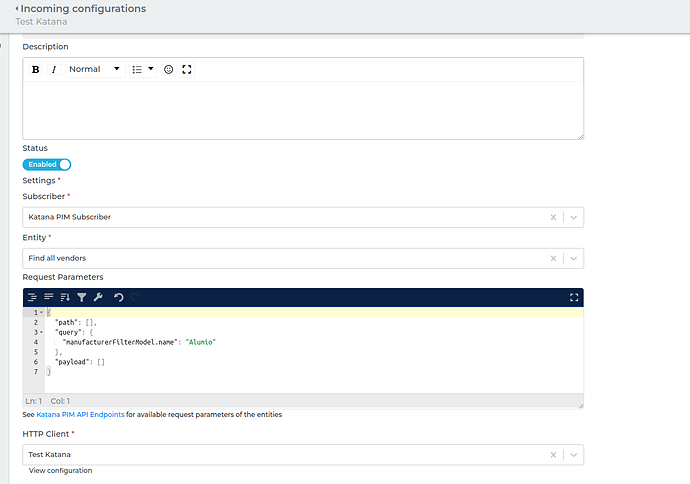
Task: Click inside the Description text area
Action: click(x=303, y=110)
